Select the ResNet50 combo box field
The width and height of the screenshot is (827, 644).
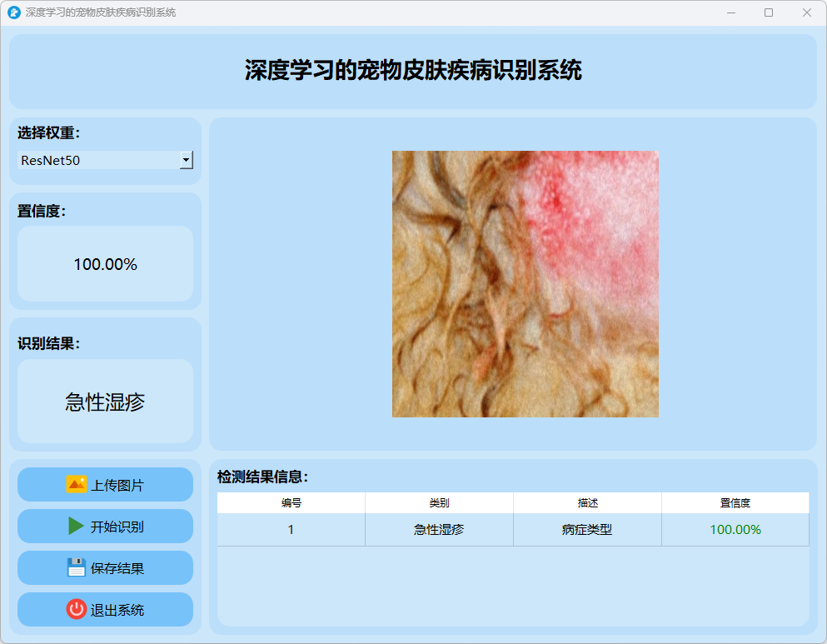pos(106,160)
